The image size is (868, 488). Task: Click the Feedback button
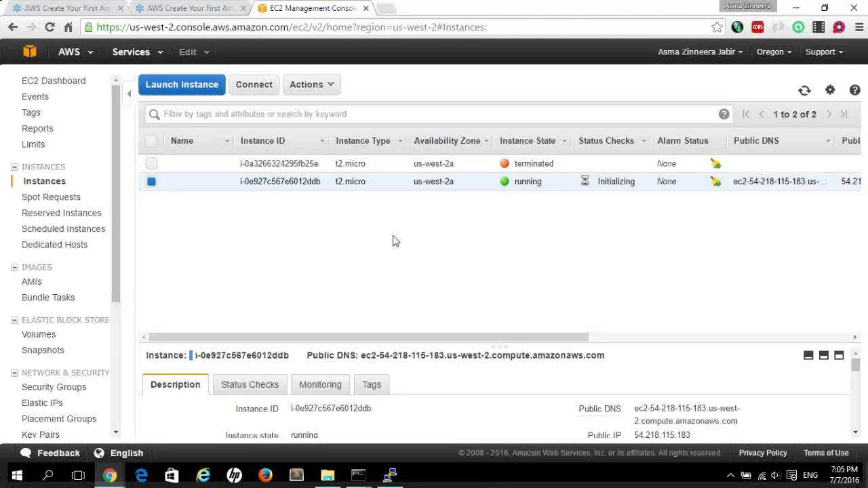50,453
